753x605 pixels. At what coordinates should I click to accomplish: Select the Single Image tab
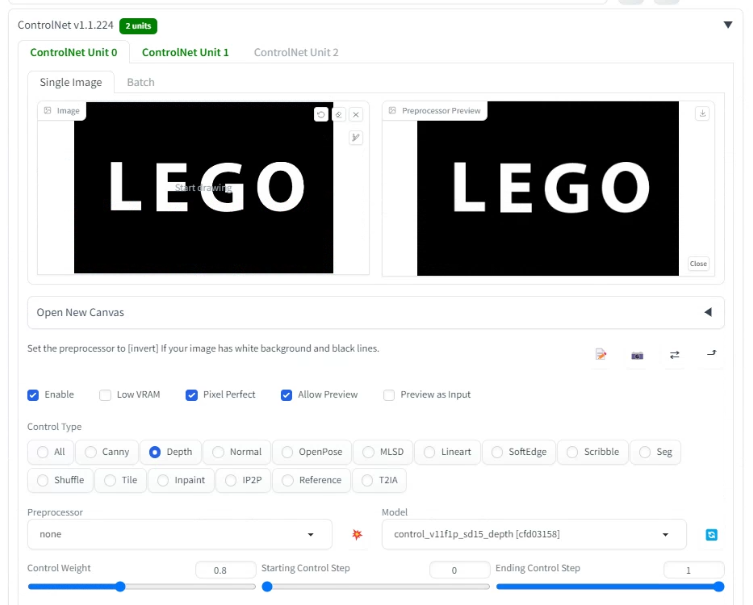[x=71, y=82]
